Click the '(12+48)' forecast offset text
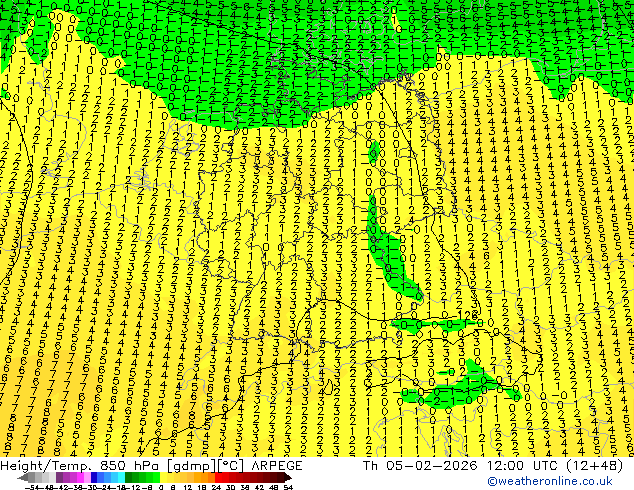Viewport: 634px width, 490px height. tap(595, 466)
